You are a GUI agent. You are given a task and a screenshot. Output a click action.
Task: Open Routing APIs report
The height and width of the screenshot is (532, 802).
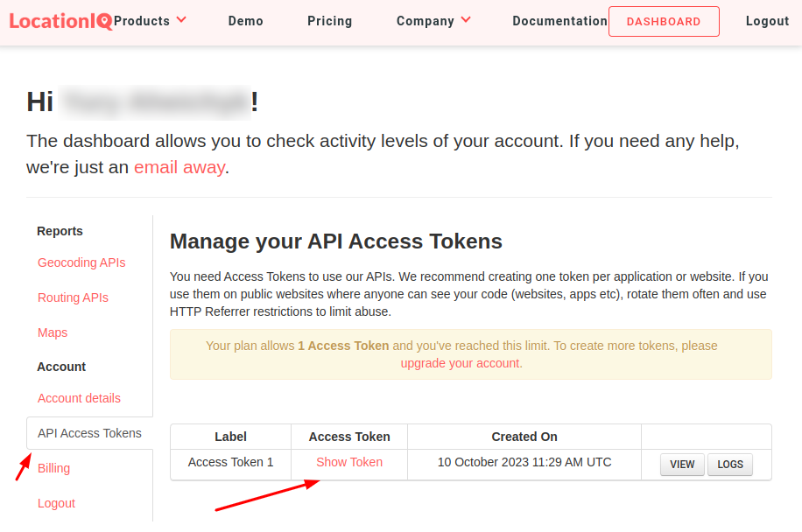74,297
